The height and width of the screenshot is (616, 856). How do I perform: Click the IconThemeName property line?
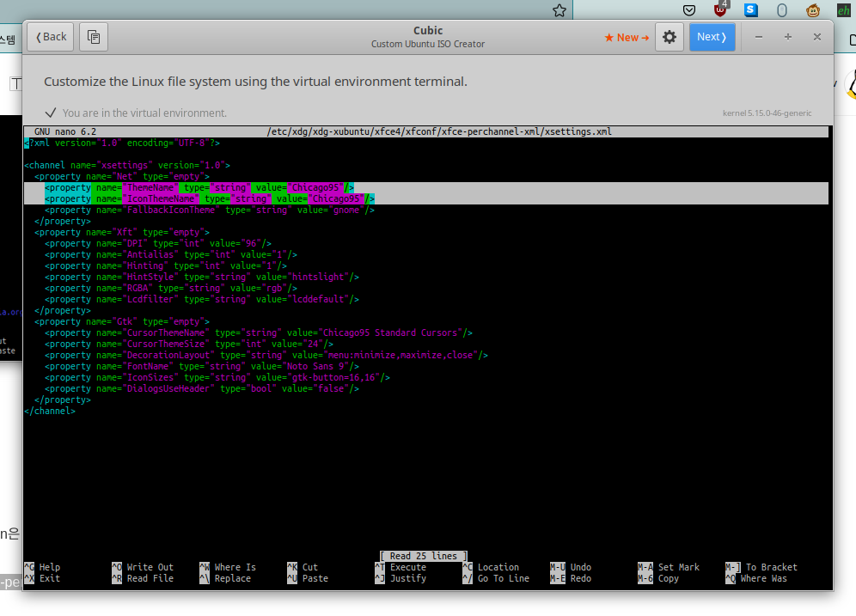(210, 199)
